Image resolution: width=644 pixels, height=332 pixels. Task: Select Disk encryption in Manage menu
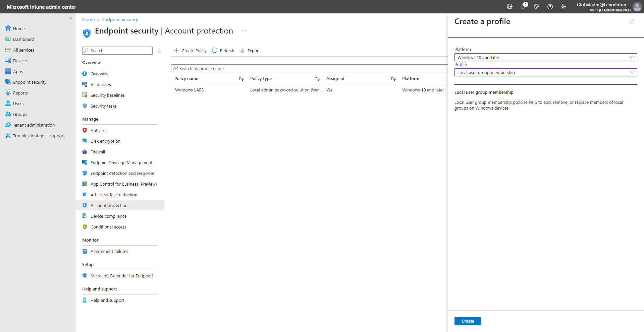point(105,141)
